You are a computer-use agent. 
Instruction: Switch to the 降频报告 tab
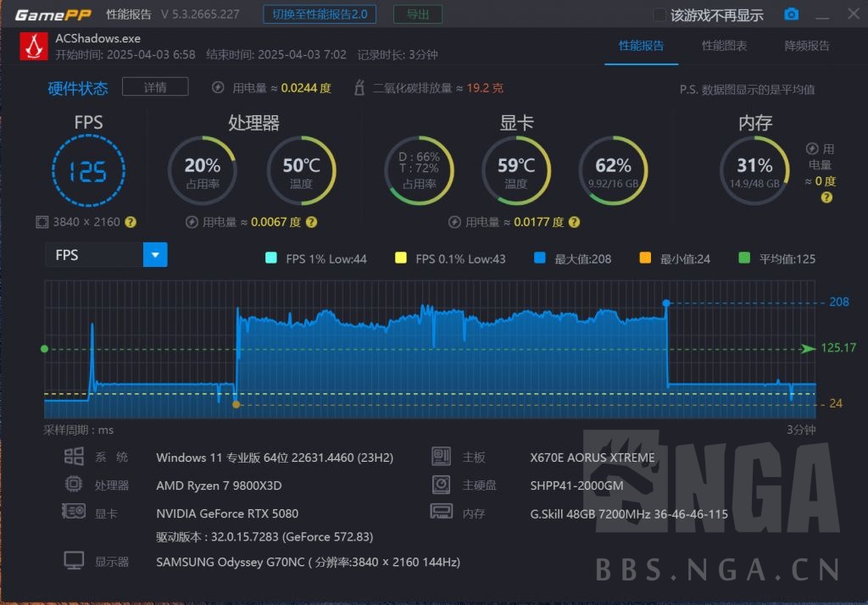coord(806,47)
